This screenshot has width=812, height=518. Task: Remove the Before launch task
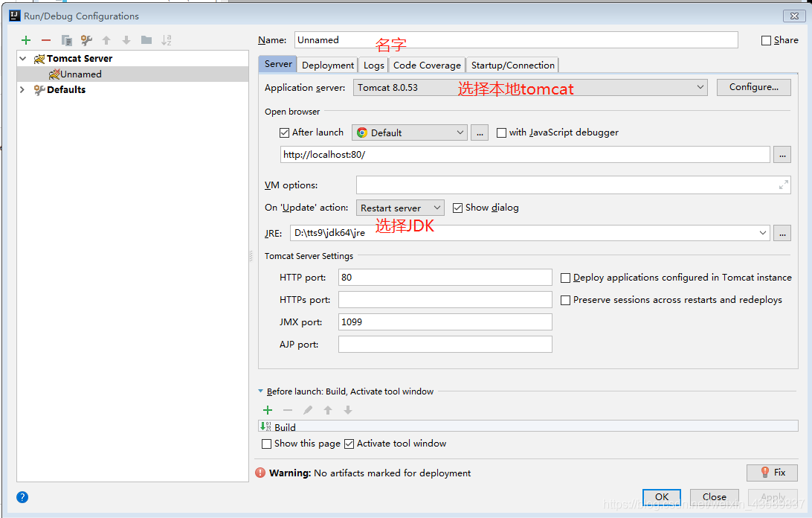tap(288, 410)
